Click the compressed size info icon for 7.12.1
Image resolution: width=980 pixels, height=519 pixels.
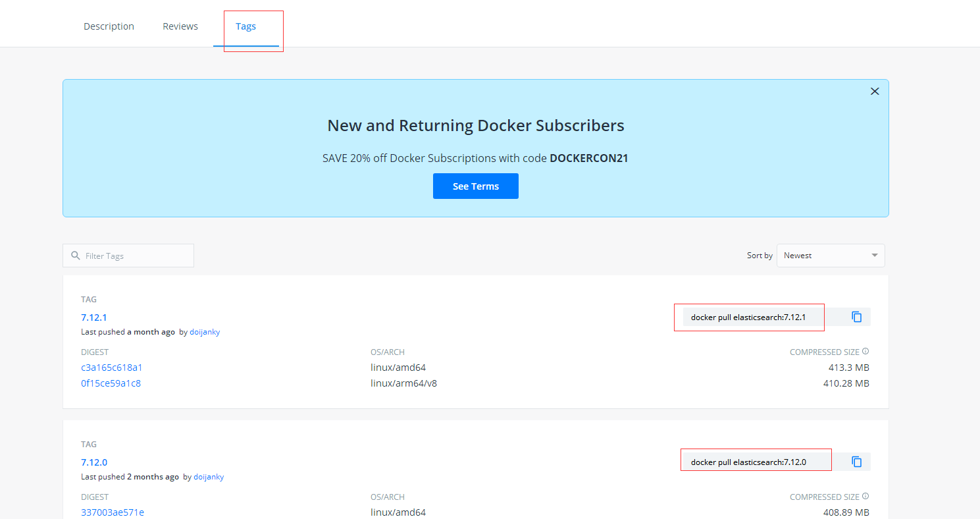click(x=865, y=352)
